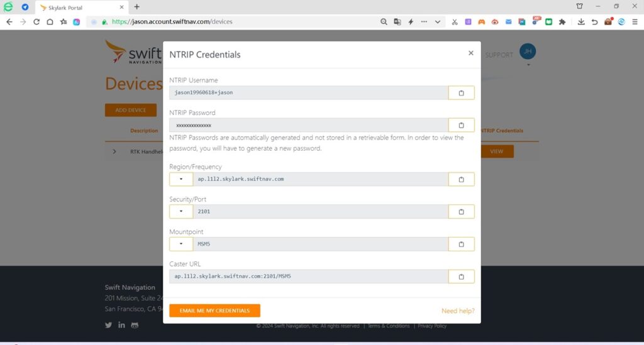Copy the Mountpoint value to clipboard
This screenshot has width=644, height=345.
[x=461, y=244]
